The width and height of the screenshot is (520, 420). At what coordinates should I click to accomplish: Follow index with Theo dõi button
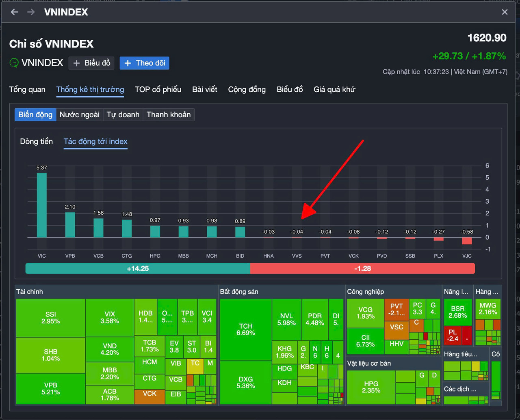pyautogui.click(x=144, y=63)
